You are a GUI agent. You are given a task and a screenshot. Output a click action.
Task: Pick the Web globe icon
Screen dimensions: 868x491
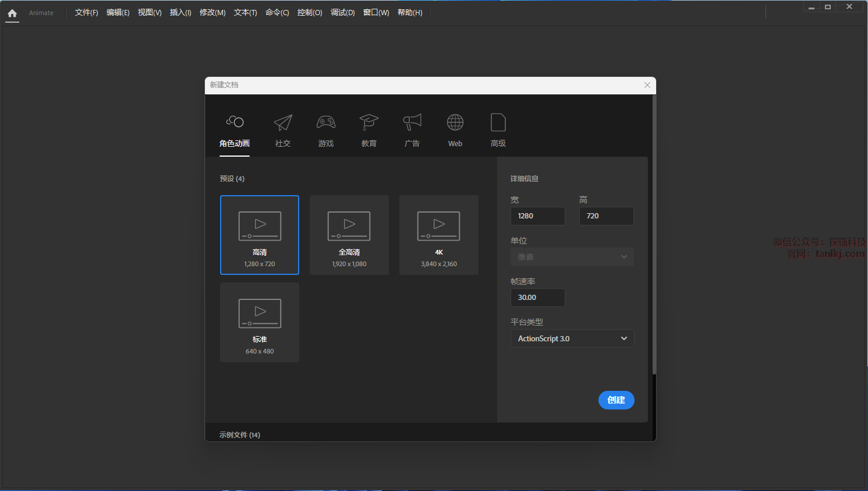click(455, 122)
